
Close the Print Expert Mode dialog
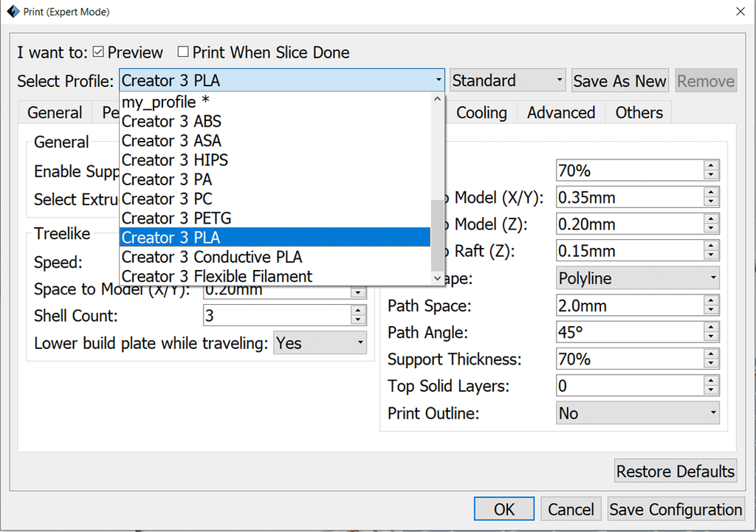[x=740, y=12]
